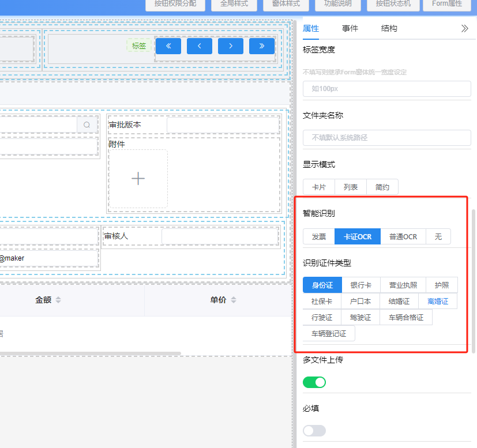The height and width of the screenshot is (448, 477).
Task: Select 车辆合格证 certificate type
Action: pos(406,318)
